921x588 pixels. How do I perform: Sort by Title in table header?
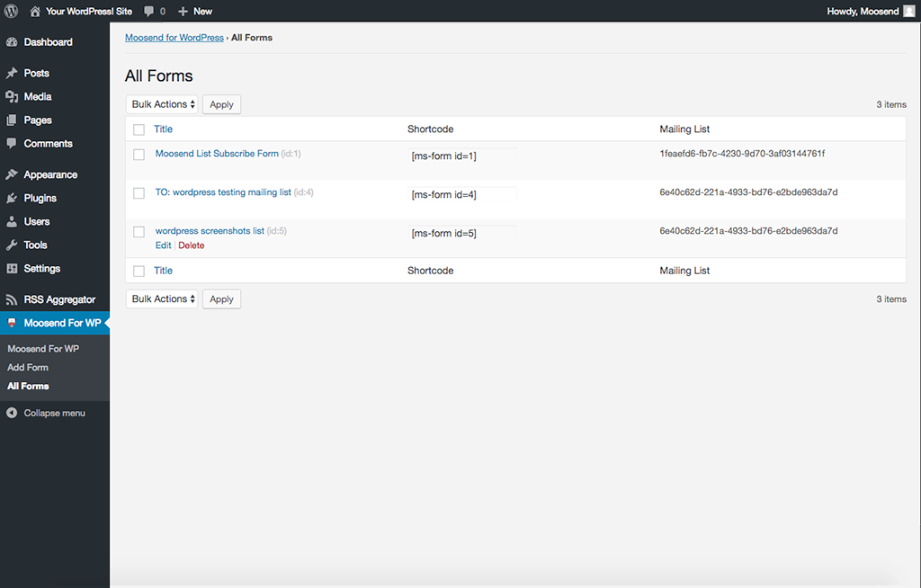[164, 129]
